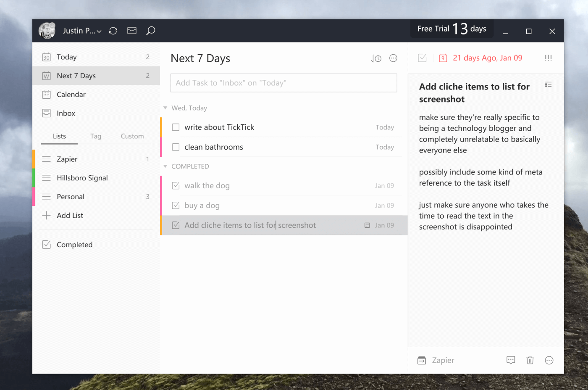
Task: Open search with the magnifier icon
Action: (150, 30)
